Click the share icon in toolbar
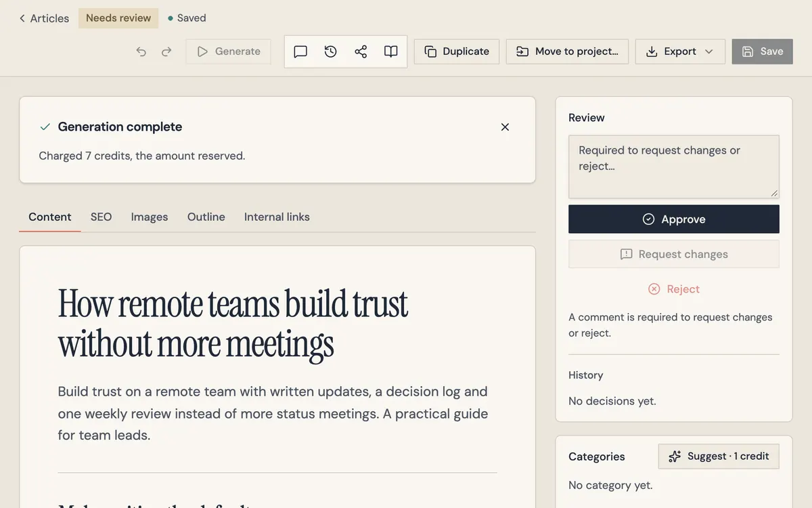812x508 pixels. (361, 51)
